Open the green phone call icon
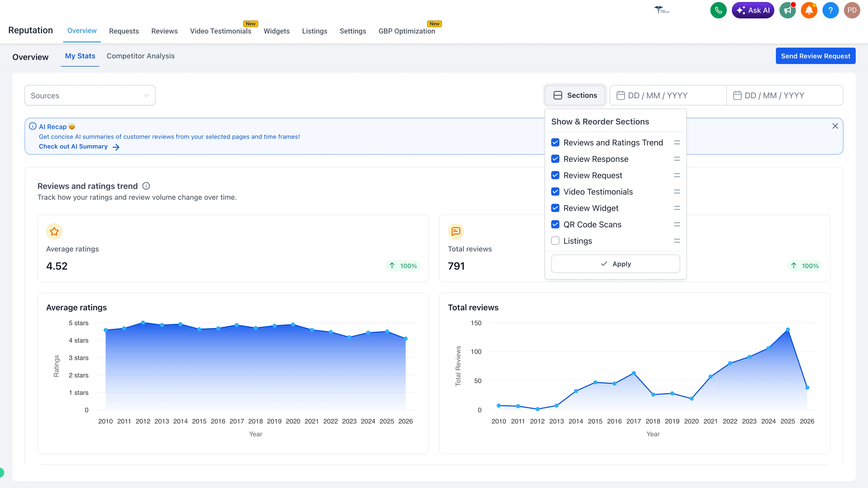 (718, 10)
